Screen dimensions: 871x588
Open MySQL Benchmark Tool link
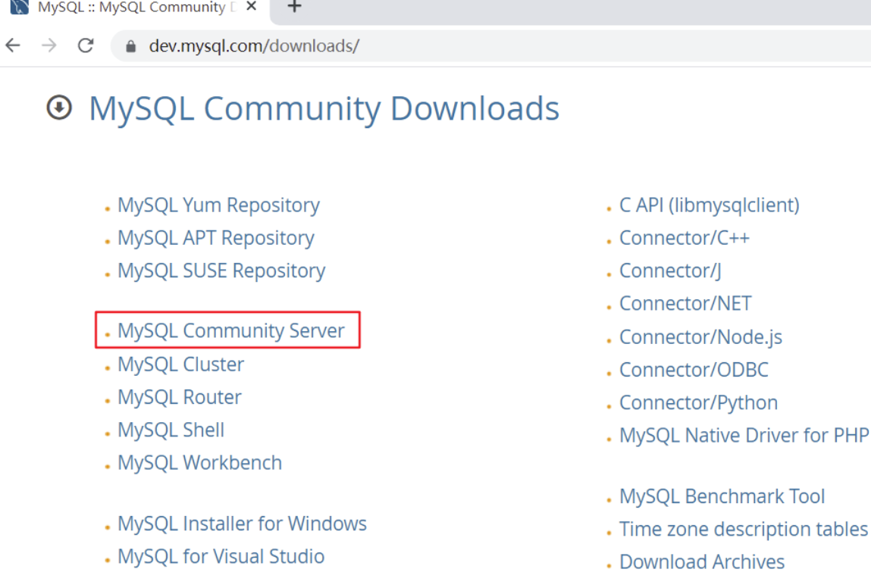click(722, 496)
